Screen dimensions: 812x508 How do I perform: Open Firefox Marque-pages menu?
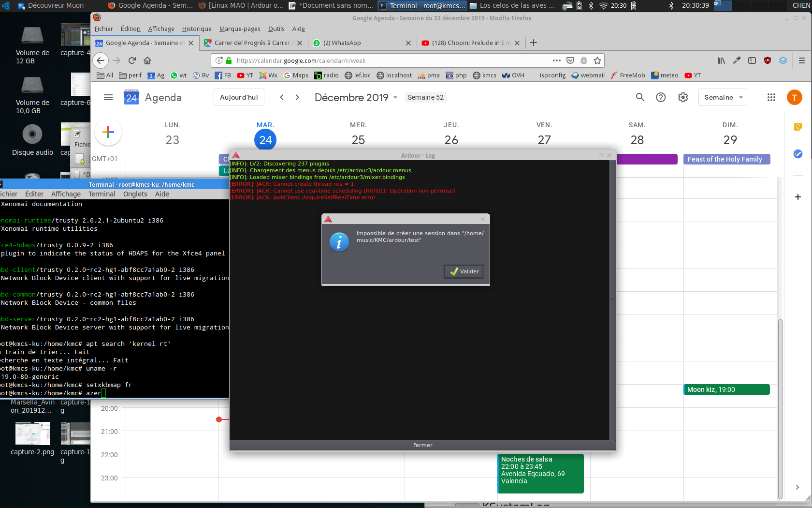[240, 29]
